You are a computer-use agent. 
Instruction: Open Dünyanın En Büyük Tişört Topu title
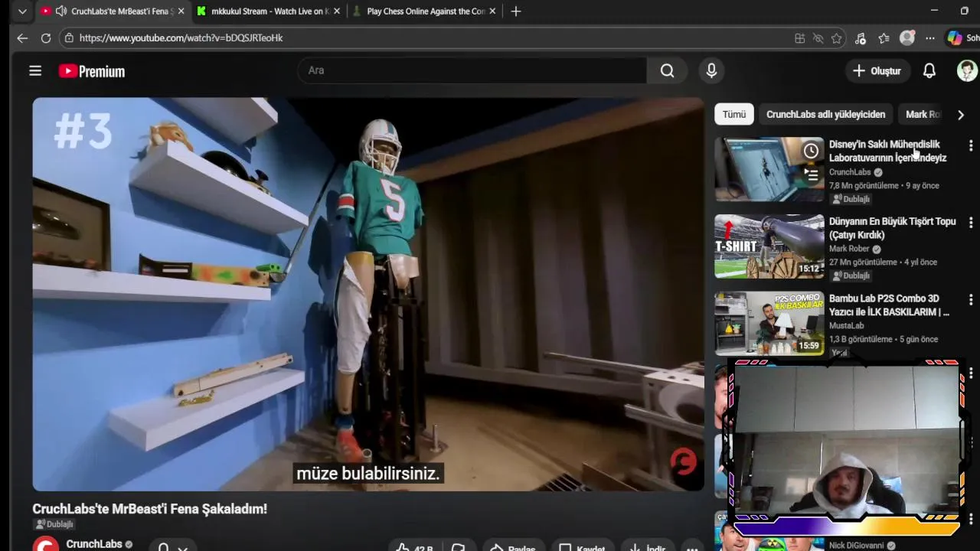pyautogui.click(x=892, y=228)
